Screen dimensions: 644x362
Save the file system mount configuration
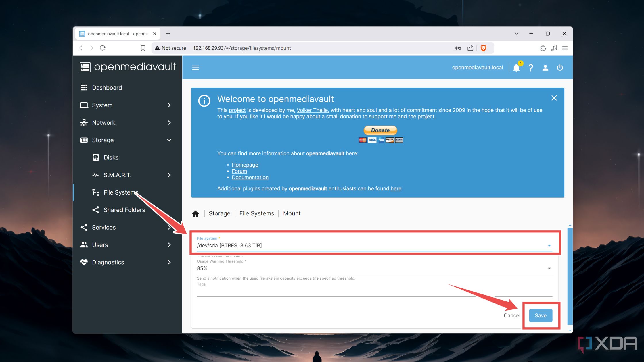(540, 315)
